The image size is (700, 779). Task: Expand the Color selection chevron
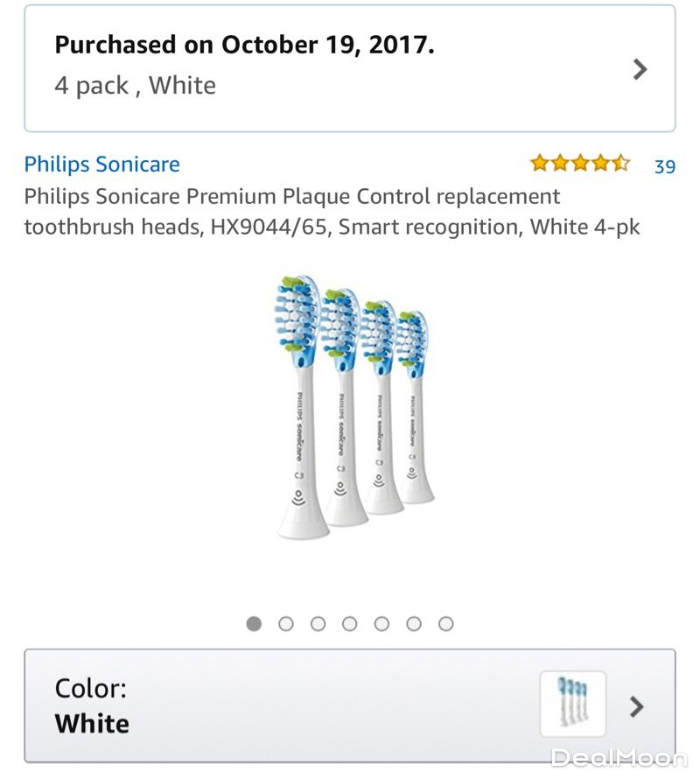pos(637,705)
